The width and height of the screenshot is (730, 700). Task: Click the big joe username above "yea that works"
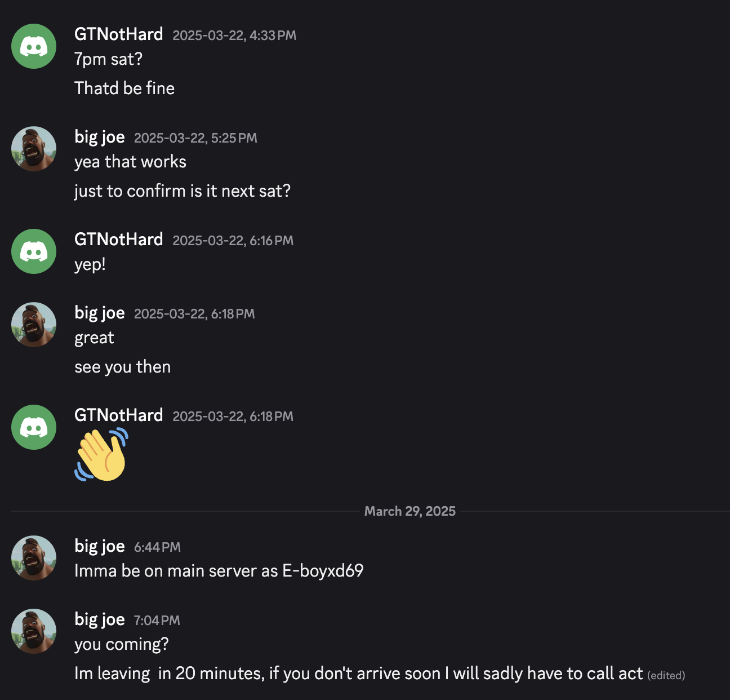pos(100,137)
